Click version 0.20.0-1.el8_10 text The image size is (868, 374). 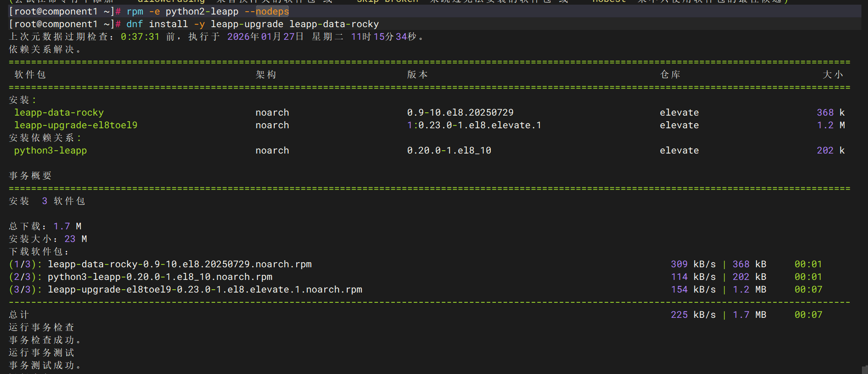click(449, 150)
